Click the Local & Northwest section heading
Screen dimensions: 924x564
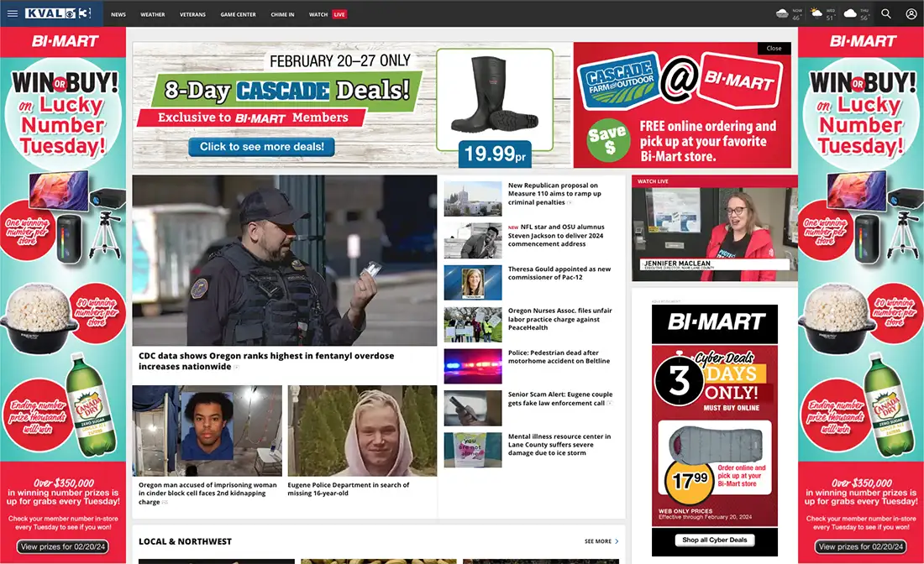coord(185,541)
